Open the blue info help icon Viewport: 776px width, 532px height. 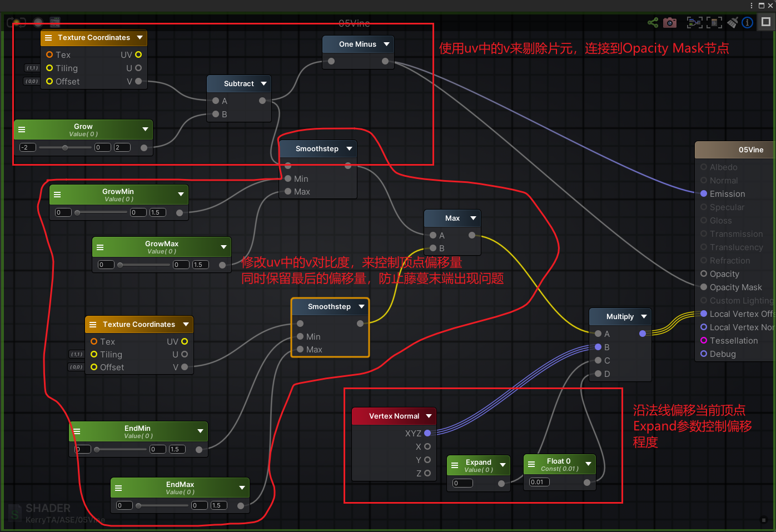[x=748, y=22]
